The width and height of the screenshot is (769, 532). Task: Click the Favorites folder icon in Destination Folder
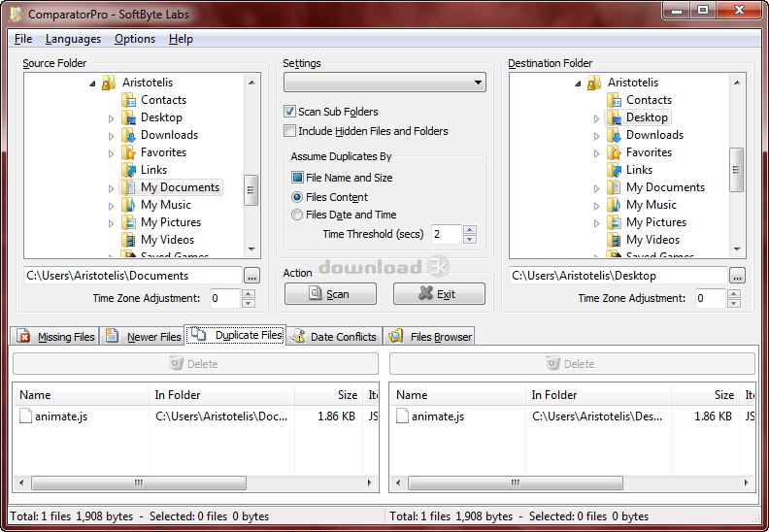coord(614,152)
